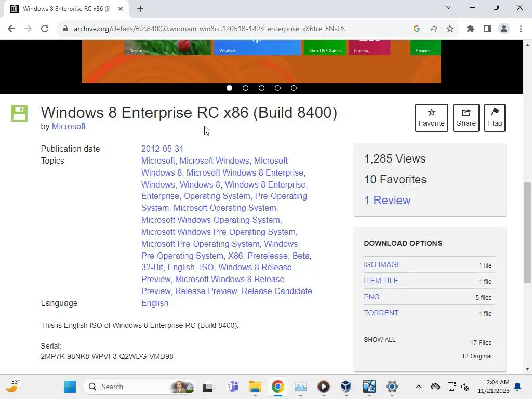Open the tab search dropdown arrow
This screenshot has height=399, width=532.
tap(448, 7)
